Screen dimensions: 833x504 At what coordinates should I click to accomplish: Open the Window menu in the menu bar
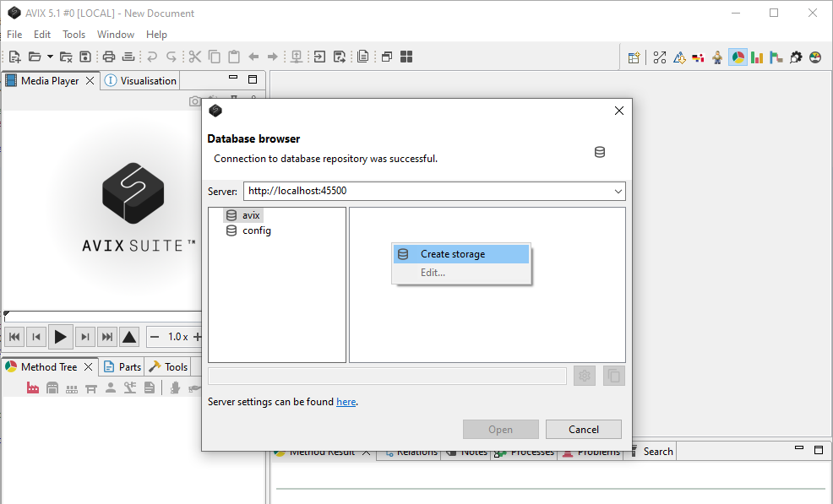tap(116, 35)
